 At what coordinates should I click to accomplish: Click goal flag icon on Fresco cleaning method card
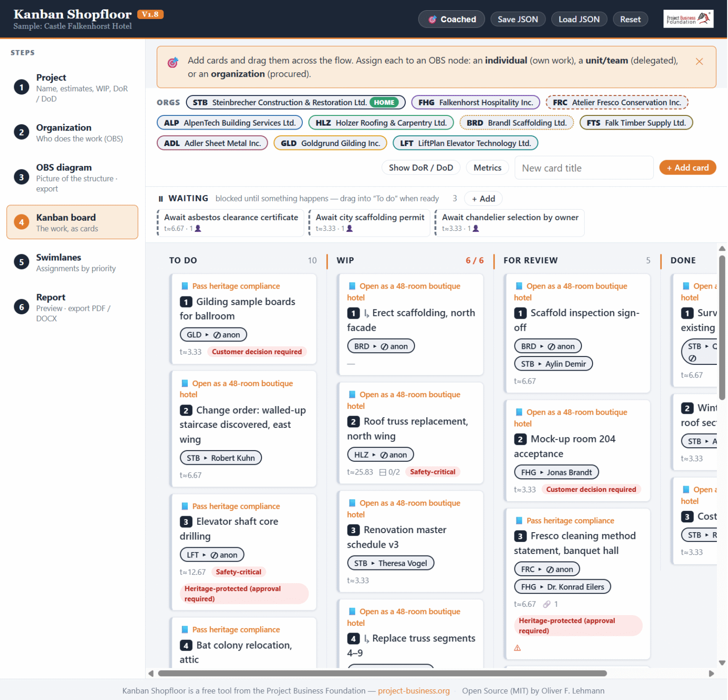[519, 521]
